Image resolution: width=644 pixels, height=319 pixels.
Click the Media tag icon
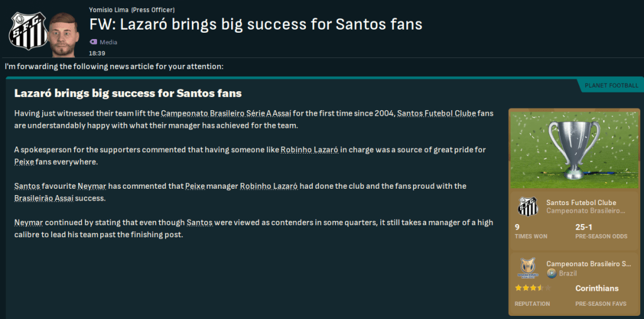tap(93, 42)
